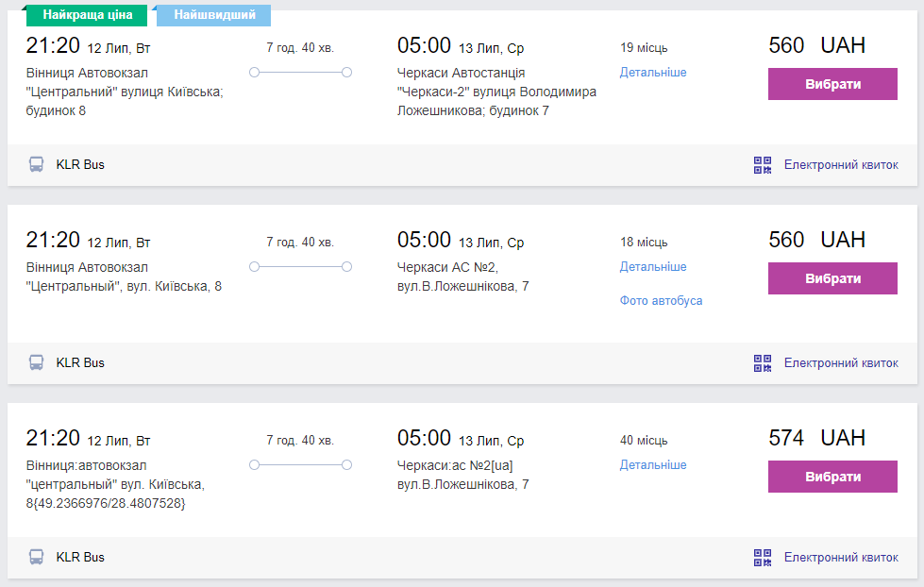The height and width of the screenshot is (587, 924).
Task: Click the route duration line of first trip
Action: [300, 73]
